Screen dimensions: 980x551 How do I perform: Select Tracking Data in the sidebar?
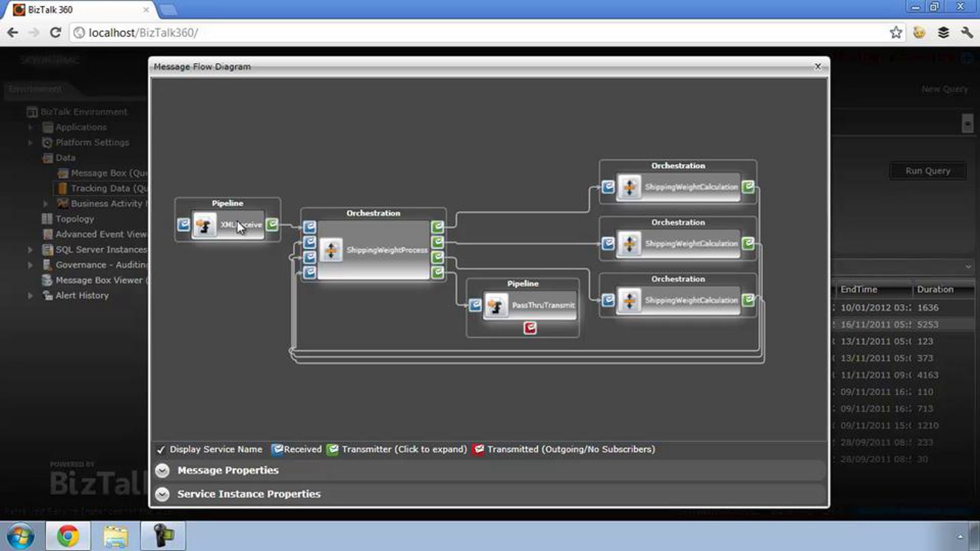[109, 188]
